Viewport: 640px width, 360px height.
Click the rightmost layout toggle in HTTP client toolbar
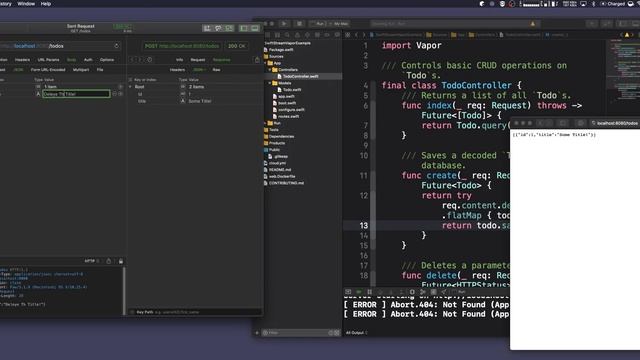click(255, 28)
